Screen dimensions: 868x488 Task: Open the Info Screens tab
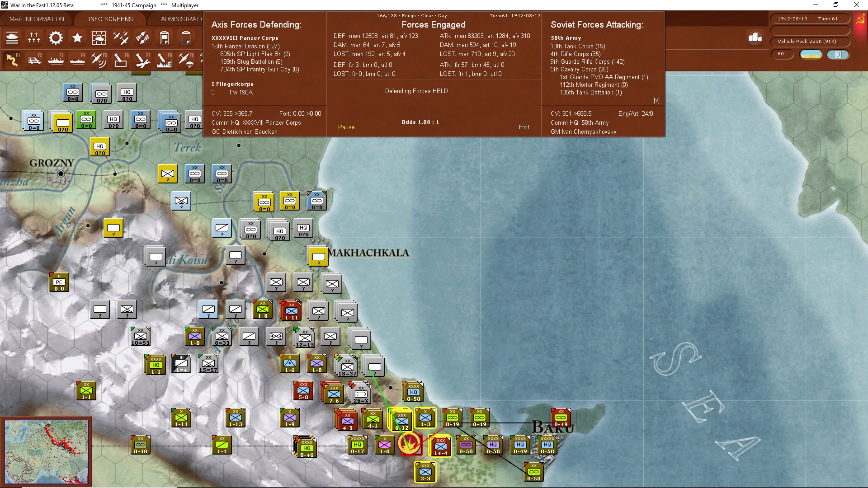[x=111, y=19]
